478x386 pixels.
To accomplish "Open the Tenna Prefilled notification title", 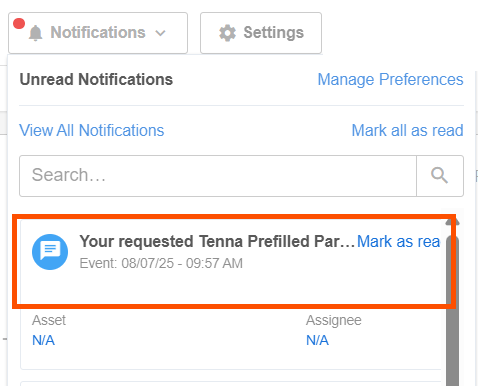I will [217, 241].
